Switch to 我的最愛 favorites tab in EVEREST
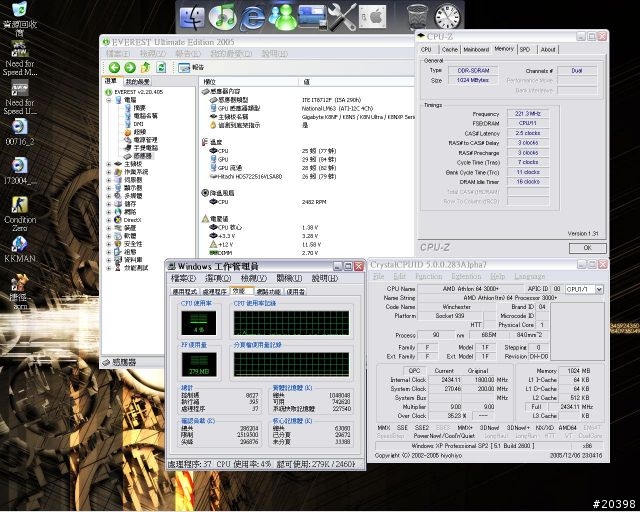 138,82
